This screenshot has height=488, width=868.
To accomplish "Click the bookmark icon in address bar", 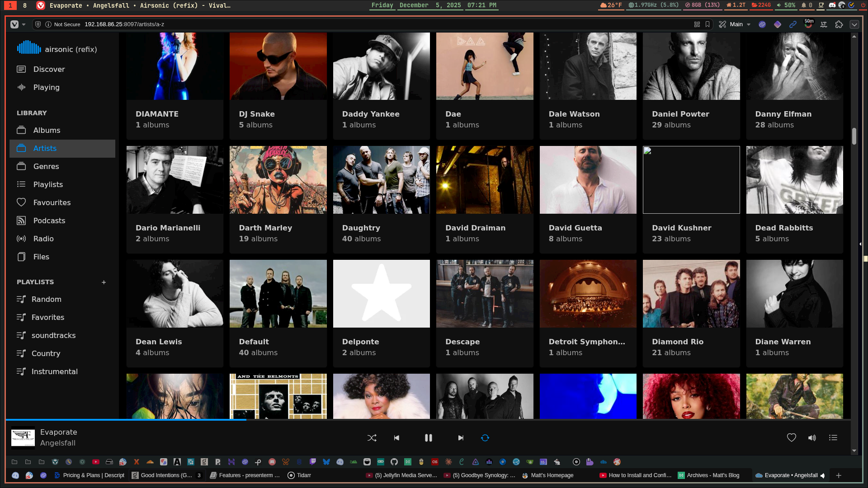I will pos(708,24).
